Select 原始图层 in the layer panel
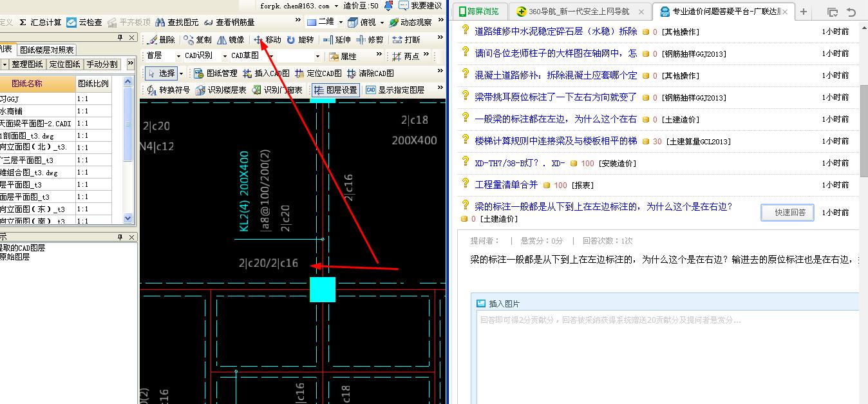This screenshot has width=868, height=404. 15,257
